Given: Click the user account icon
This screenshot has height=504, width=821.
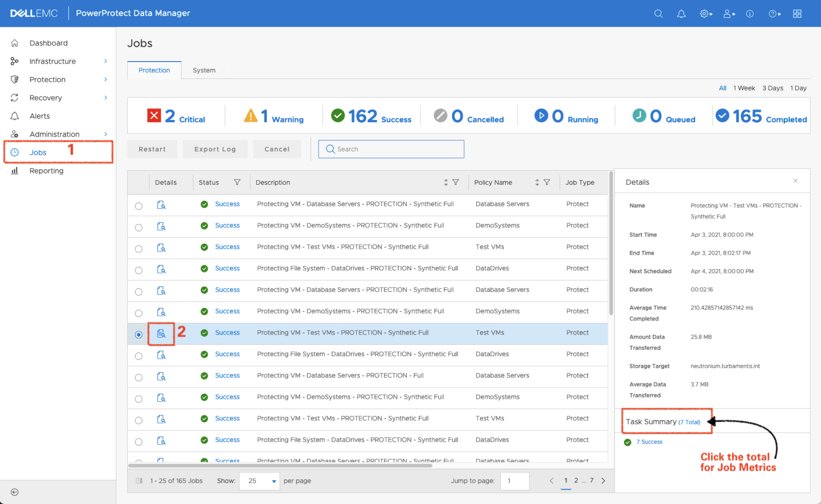Looking at the screenshot, I should pos(727,13).
